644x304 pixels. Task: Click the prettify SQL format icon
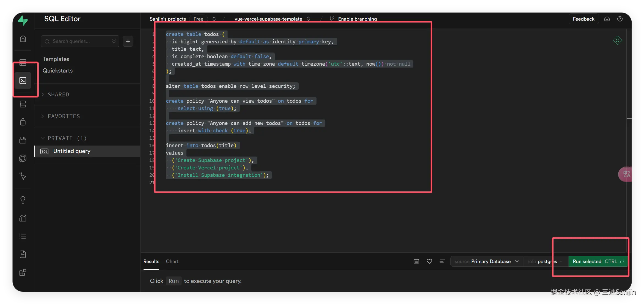click(x=442, y=261)
